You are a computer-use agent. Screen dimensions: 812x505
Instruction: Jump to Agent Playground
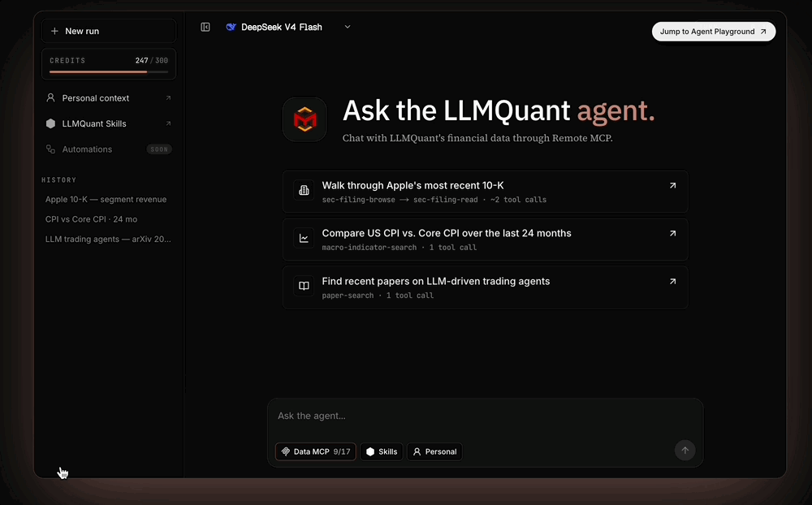(x=714, y=32)
